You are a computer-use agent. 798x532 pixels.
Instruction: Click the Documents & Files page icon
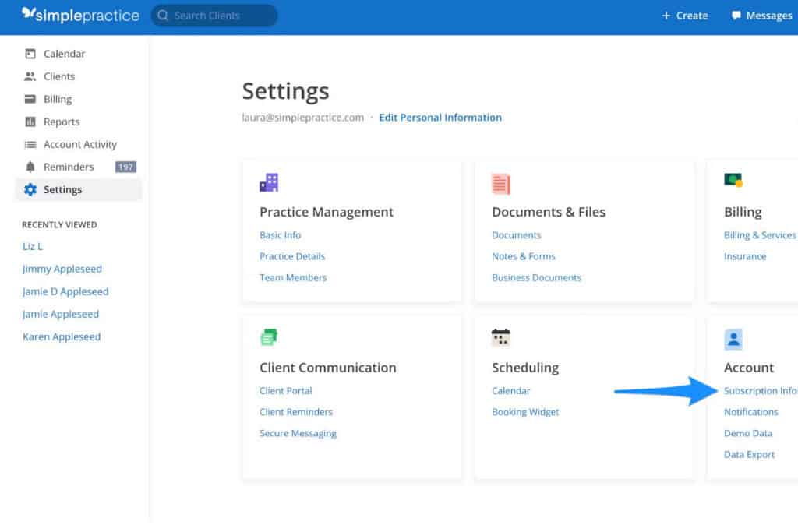[501, 183]
